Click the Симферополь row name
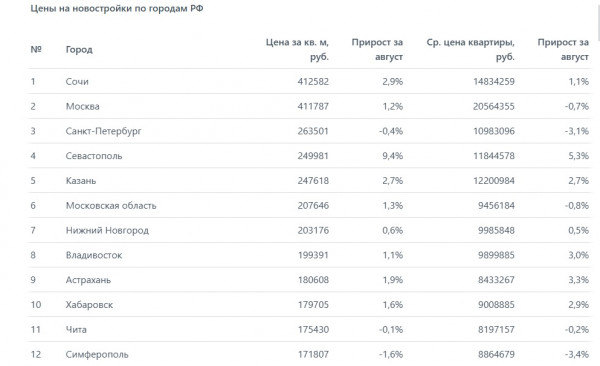 pyautogui.click(x=97, y=355)
